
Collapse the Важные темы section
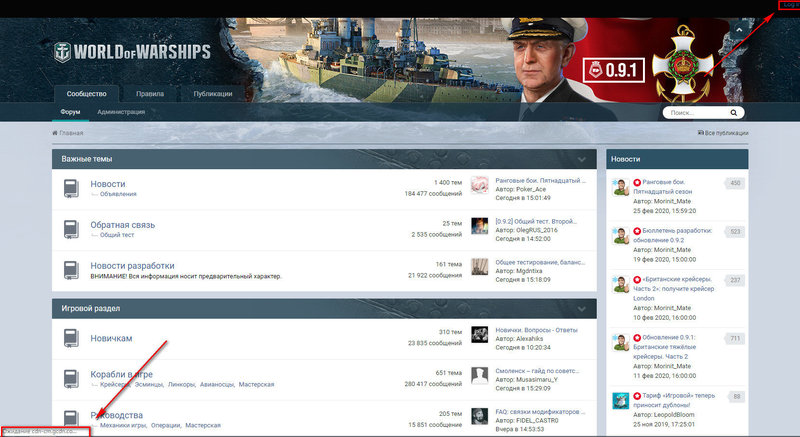(582, 160)
